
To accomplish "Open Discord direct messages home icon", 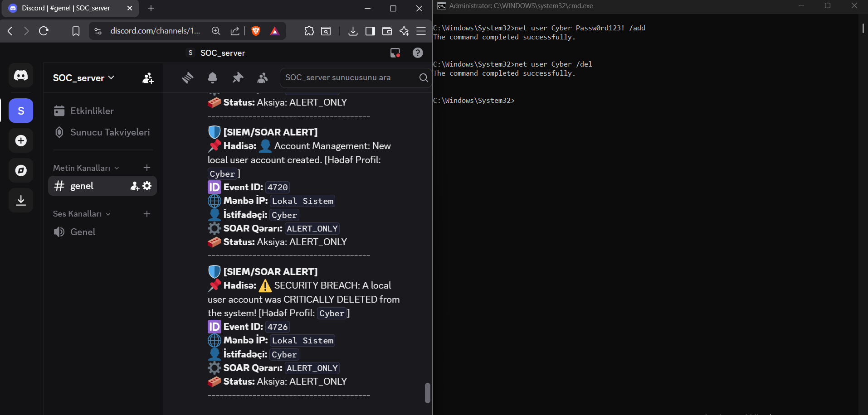I will 21,75.
